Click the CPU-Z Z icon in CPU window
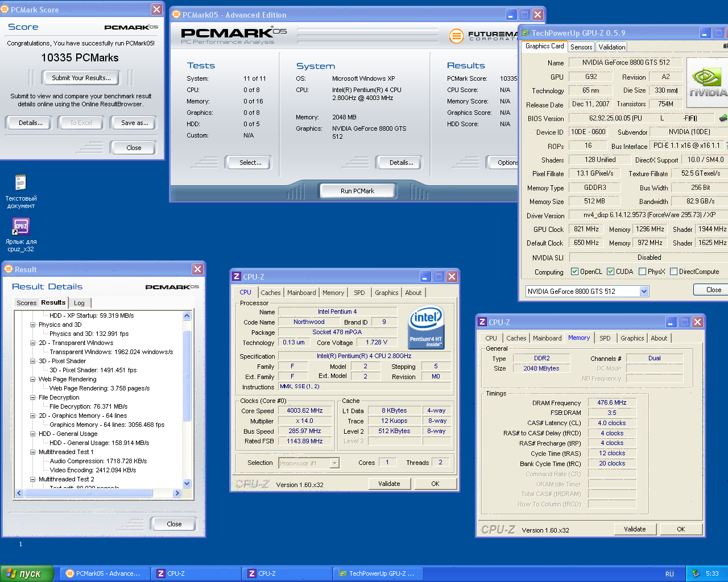The height and width of the screenshot is (582, 728). point(237,277)
